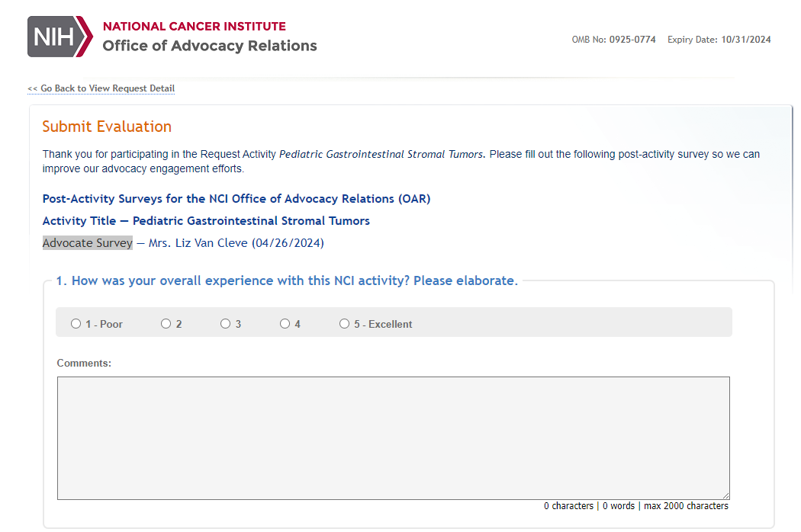Focus the Comments text area
Image resolution: width=801 pixels, height=532 pixels.
(393, 437)
